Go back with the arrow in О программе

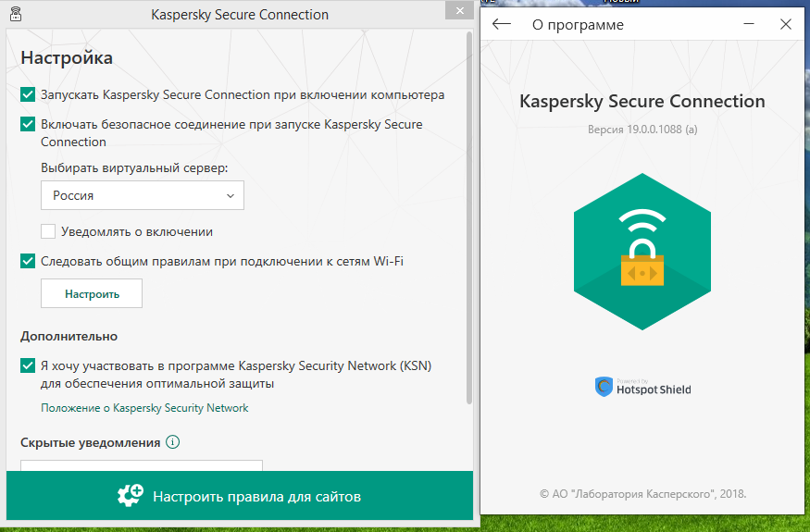[x=501, y=24]
